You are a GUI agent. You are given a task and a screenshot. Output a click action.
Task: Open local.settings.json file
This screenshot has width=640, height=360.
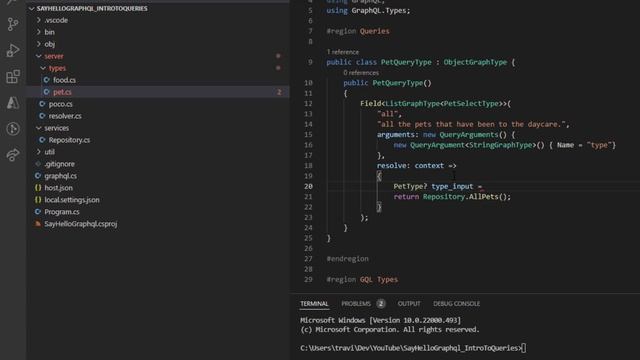[72, 200]
